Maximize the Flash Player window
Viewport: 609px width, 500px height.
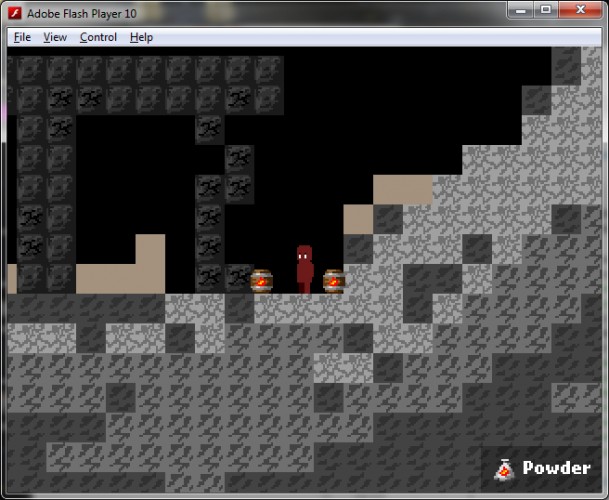click(x=546, y=10)
